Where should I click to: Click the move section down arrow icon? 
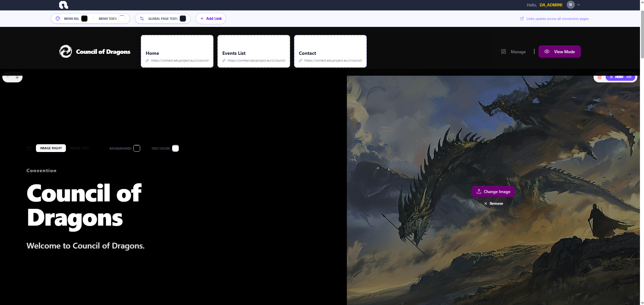click(x=17, y=77)
